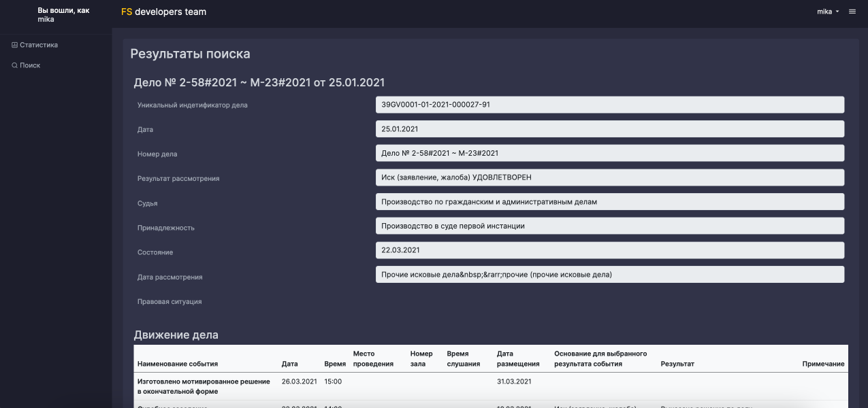Open the Статистика menu item
Image resolution: width=868 pixels, height=408 pixels.
pyautogui.click(x=38, y=45)
